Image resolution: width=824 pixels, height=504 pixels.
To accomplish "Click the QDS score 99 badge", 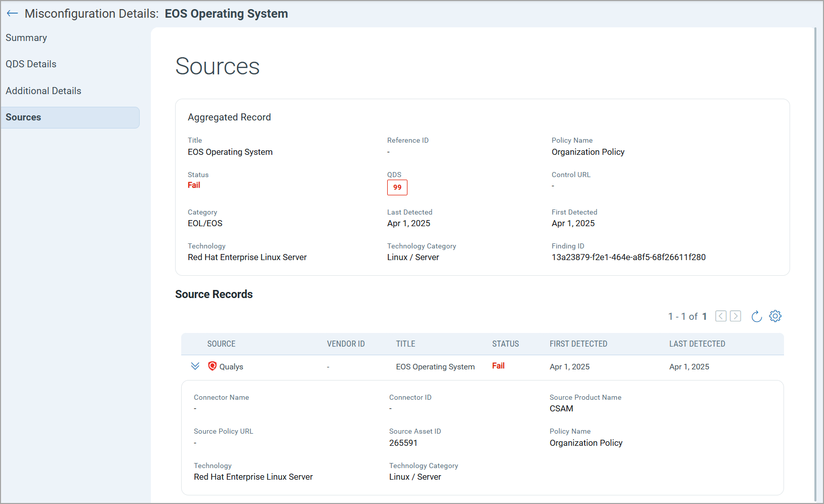I will point(397,188).
